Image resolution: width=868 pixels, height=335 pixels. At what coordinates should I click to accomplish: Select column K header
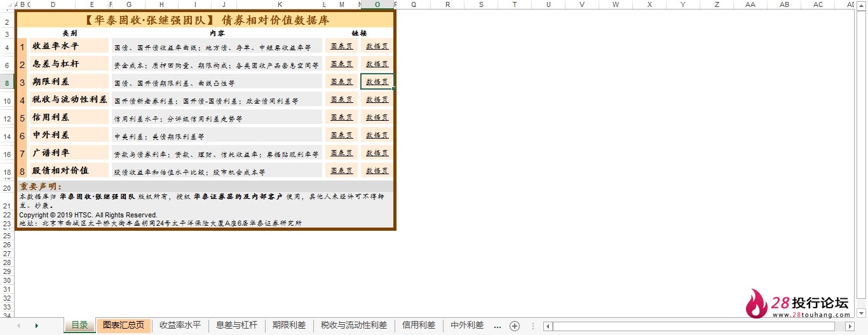[280, 4]
